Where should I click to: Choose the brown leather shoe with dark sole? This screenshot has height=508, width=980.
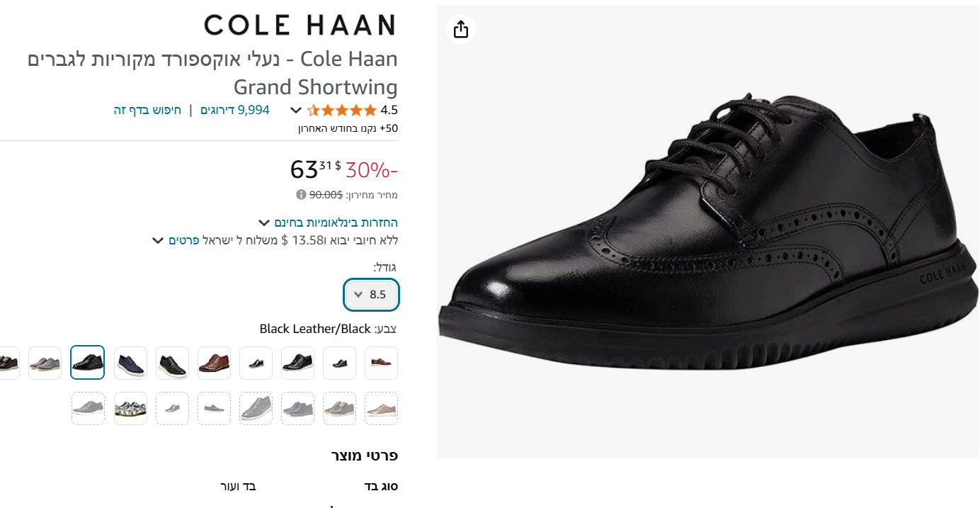pos(214,363)
